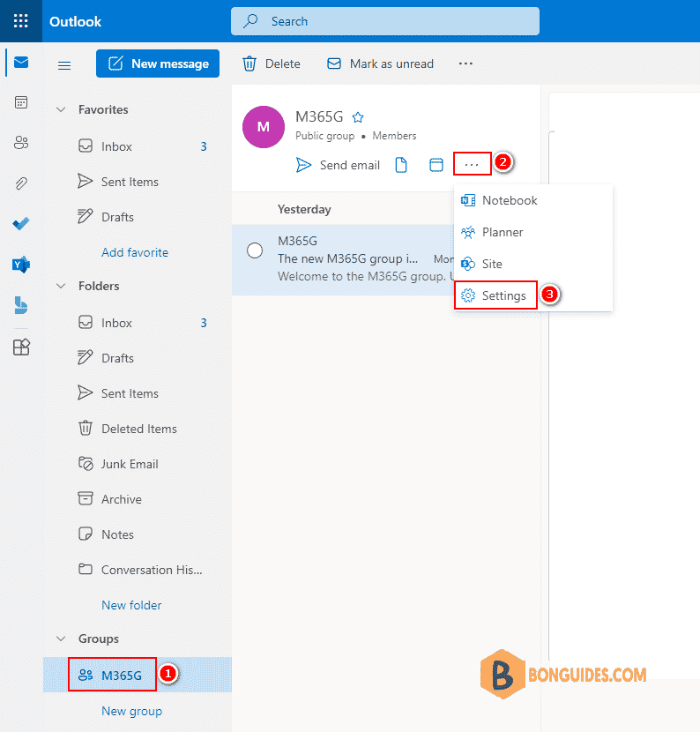Click Send email to group
This screenshot has width=700, height=732.
[339, 165]
